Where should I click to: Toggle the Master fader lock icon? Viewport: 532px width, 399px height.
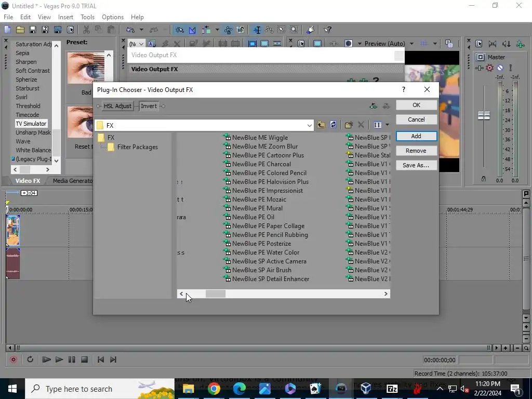(x=484, y=179)
